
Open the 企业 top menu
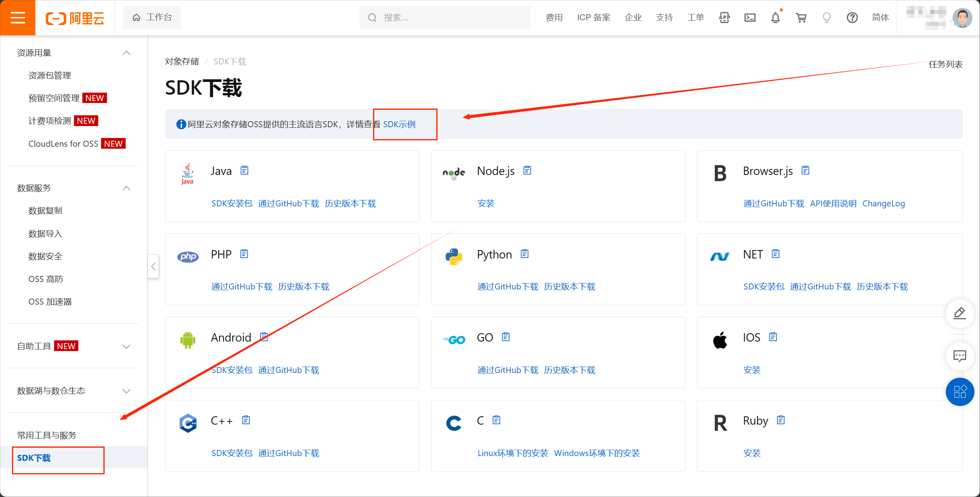tap(633, 17)
